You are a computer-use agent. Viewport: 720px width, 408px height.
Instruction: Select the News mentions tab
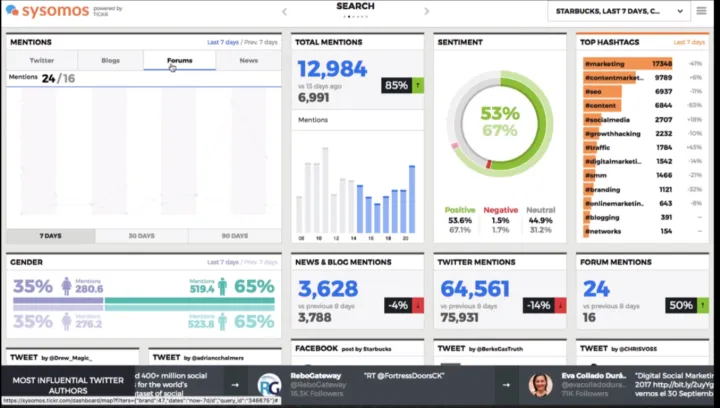click(x=248, y=60)
